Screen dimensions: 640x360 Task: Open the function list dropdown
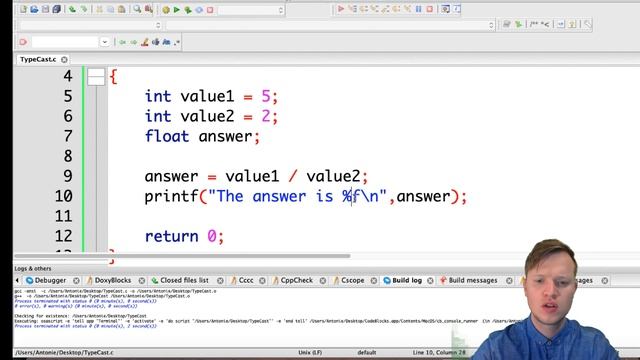coord(330,25)
